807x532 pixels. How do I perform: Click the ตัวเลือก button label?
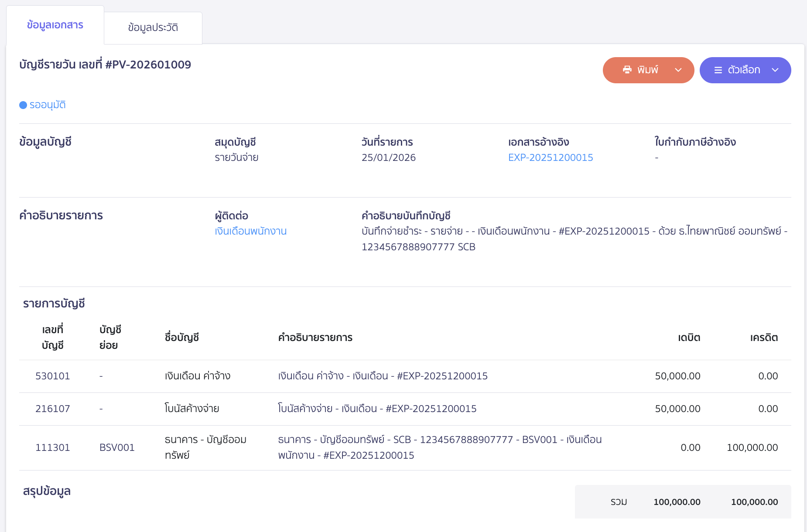click(x=744, y=70)
